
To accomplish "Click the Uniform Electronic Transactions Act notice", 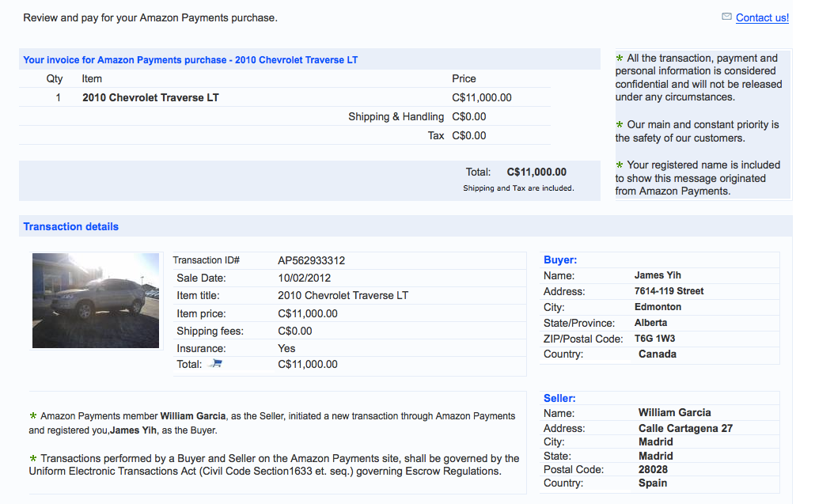I will click(275, 464).
